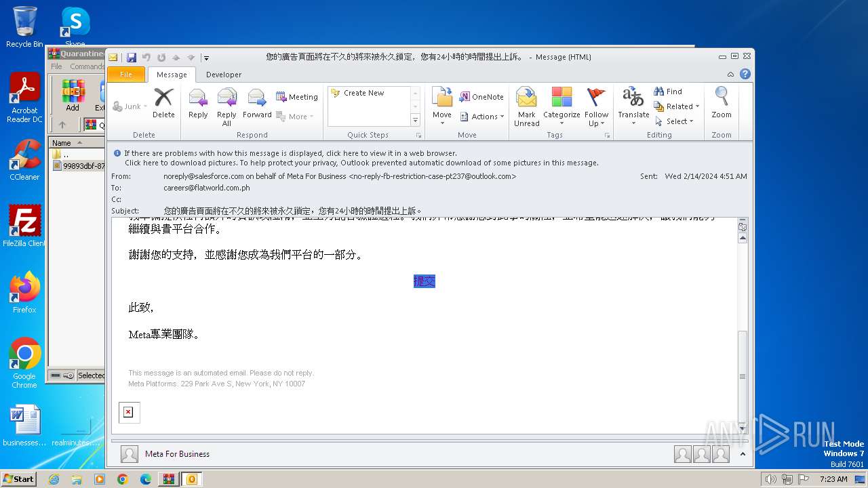Go up one folder in WinRAR
Screen dimensions: 868x488
62,125
